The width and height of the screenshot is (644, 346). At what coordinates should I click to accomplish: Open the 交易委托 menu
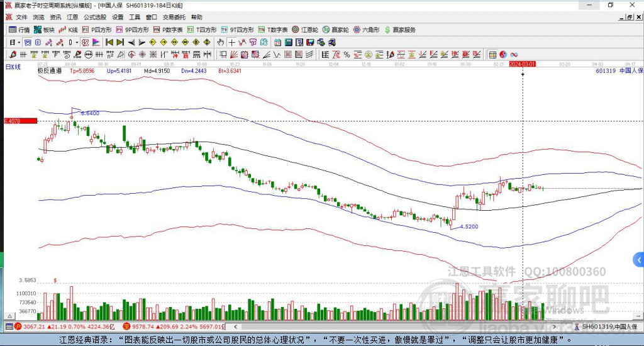(174, 17)
